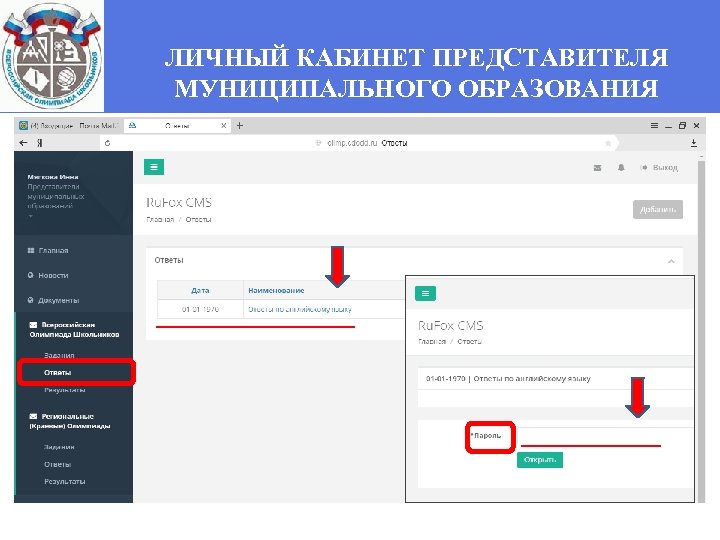720x540 pixels.
Task: Open the mail envelope icon in header
Action: [597, 168]
